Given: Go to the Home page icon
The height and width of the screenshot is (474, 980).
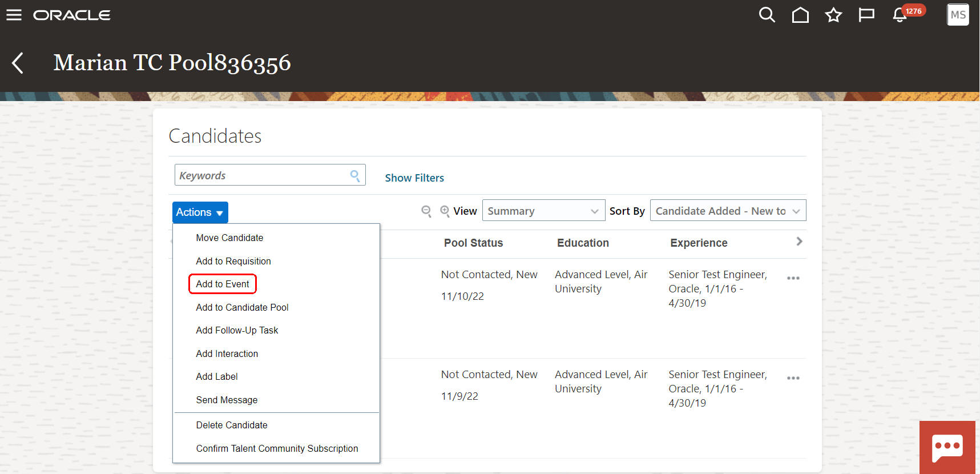Looking at the screenshot, I should click(x=800, y=15).
